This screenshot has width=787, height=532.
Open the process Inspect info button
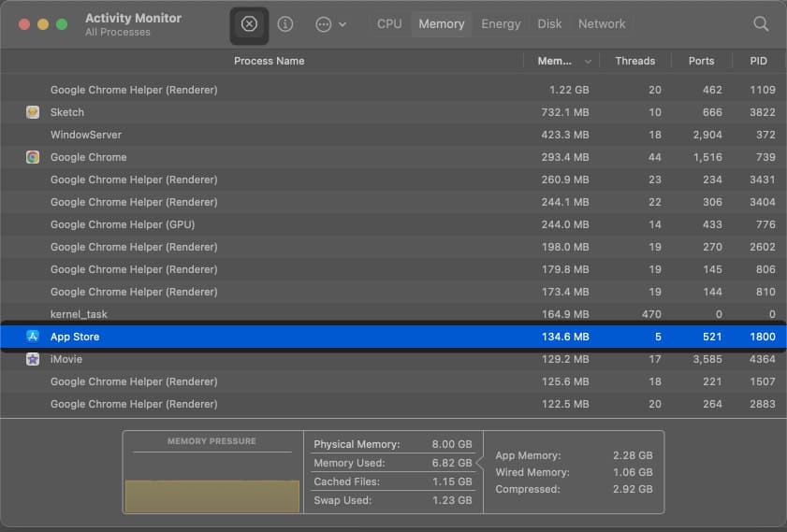pyautogui.click(x=285, y=24)
